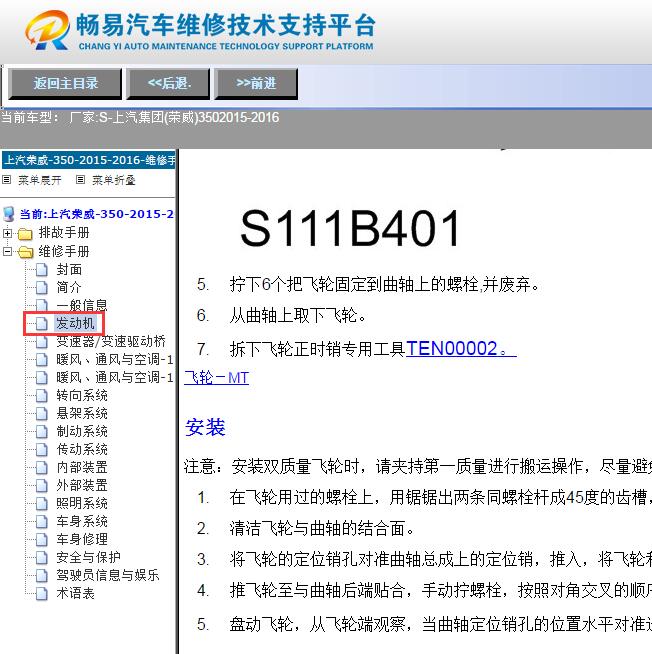Open the 变速器/变速驱动桥 tree item
This screenshot has width=652, height=654.
tap(111, 341)
